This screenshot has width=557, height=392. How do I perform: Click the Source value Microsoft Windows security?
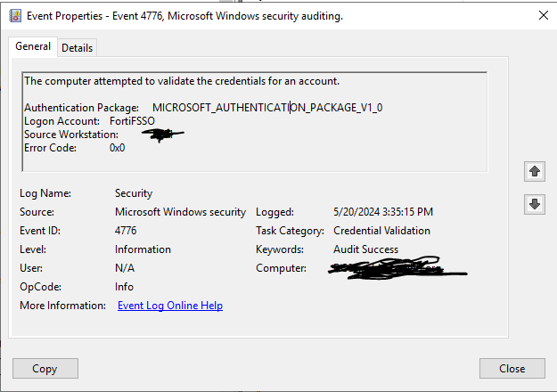coord(180,212)
